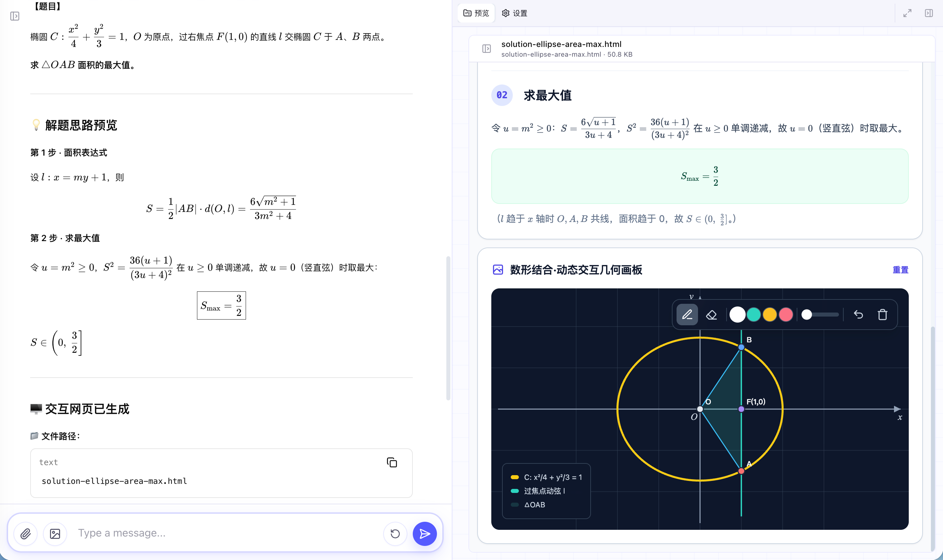Image resolution: width=943 pixels, height=560 pixels.
Task: Collapse the right preview panel
Action: (x=929, y=13)
